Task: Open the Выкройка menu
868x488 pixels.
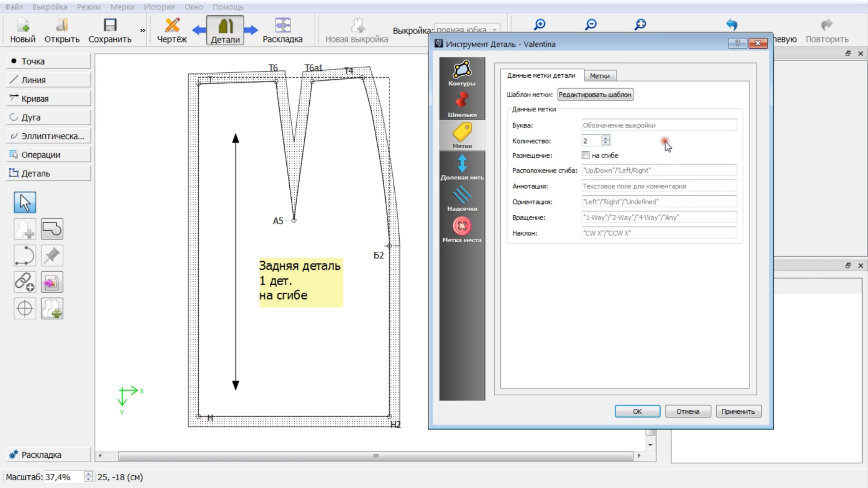Action: click(x=50, y=7)
